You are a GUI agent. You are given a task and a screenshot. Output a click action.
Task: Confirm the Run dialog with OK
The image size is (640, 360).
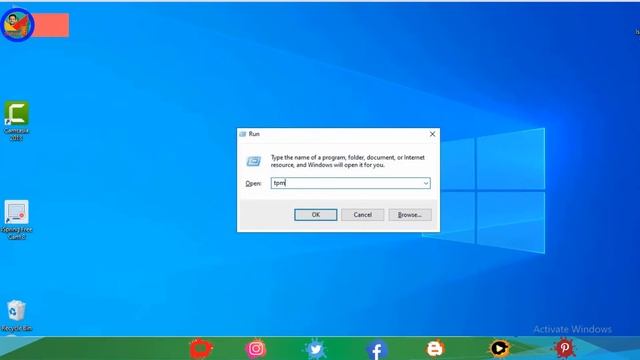316,215
